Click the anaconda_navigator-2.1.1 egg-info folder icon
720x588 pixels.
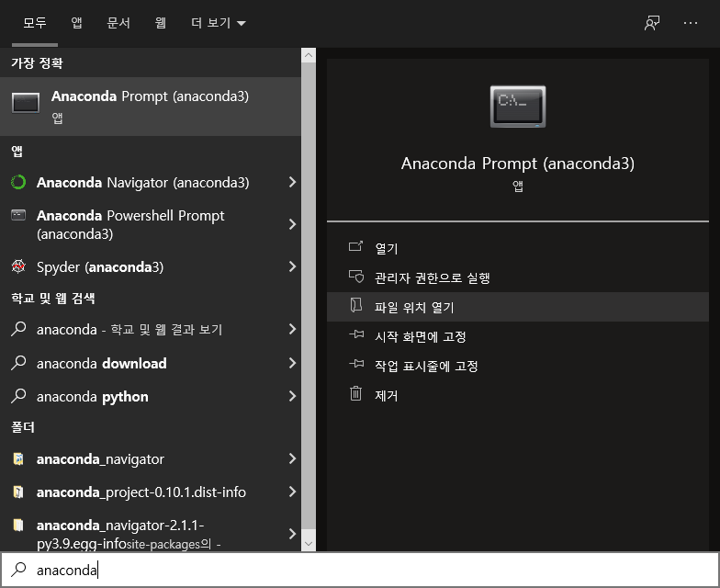pyautogui.click(x=18, y=525)
